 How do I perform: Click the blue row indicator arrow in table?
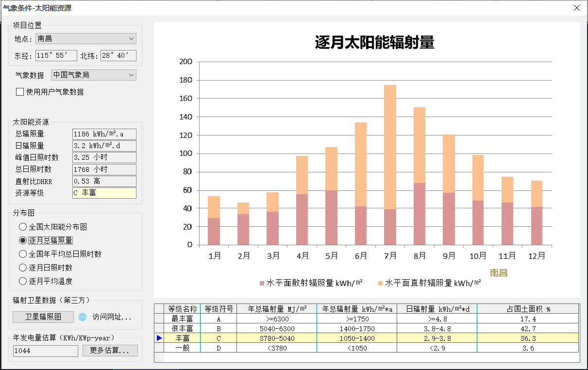coord(159,338)
